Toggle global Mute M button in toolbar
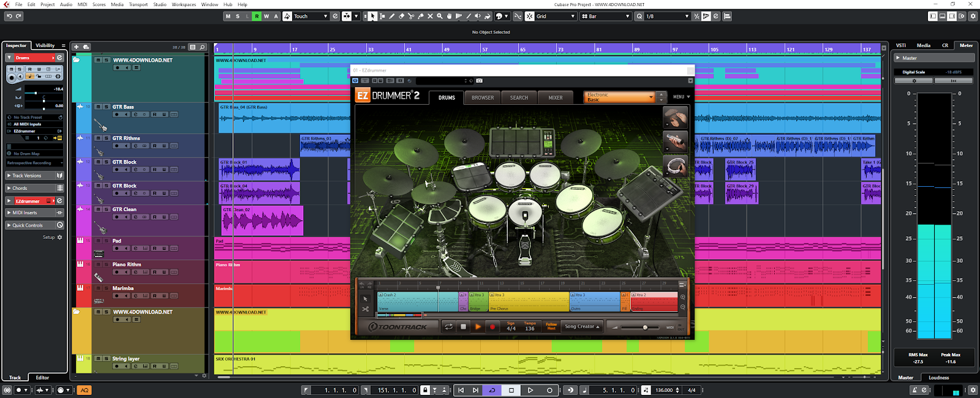The width and height of the screenshot is (980, 398). pos(228,17)
